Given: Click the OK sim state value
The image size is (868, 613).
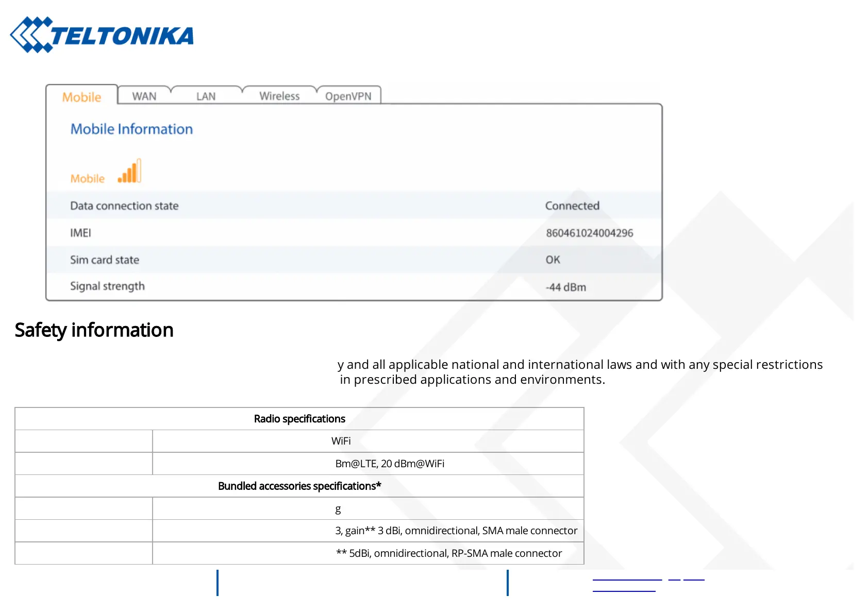Looking at the screenshot, I should 553,260.
